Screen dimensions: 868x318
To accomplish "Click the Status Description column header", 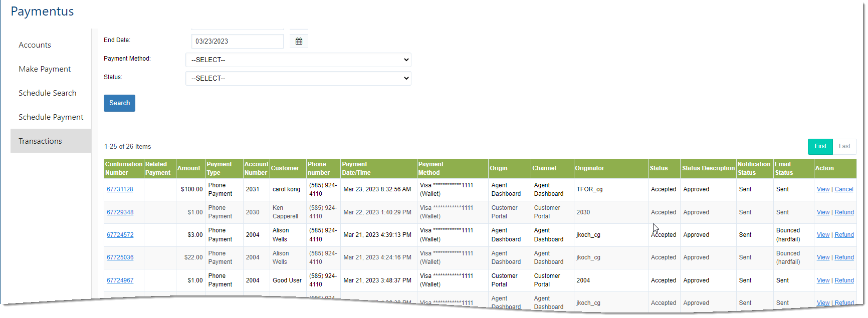I will 708,168.
